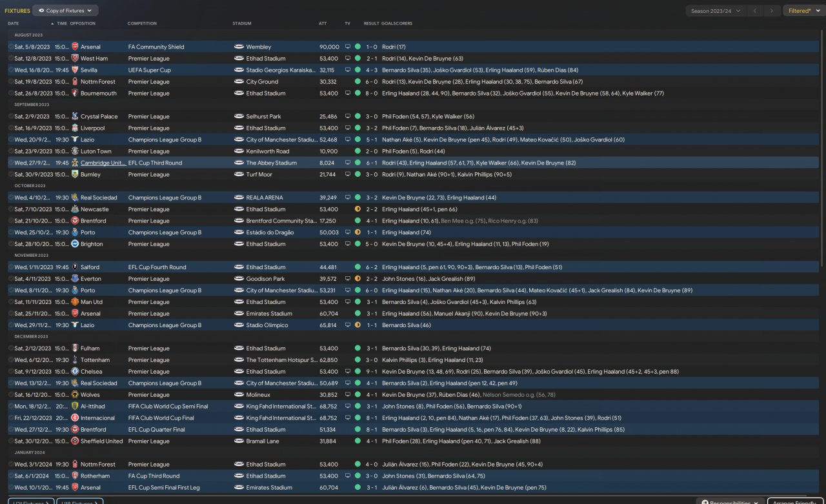Viewport: 826px width, 504px height.
Task: Click the 8 - 0 result against Bournemouth
Action: coord(372,94)
